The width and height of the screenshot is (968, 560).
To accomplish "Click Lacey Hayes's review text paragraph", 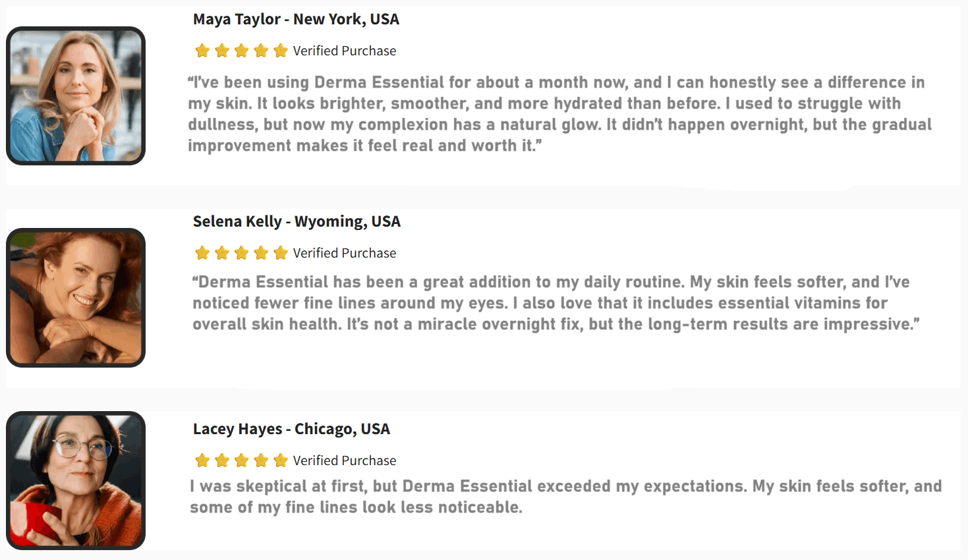I will 565,497.
